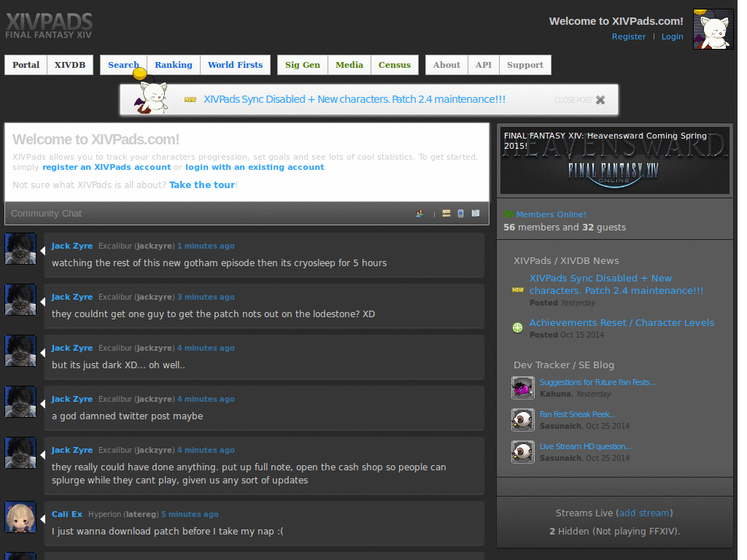Click avatar beside Live Stream HD question

pyautogui.click(x=522, y=451)
